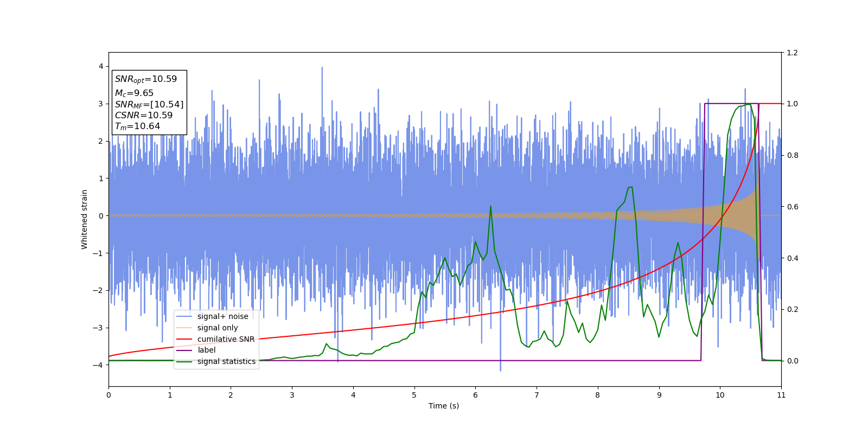Image resolution: width=868 pixels, height=434 pixels.
Task: Click x-axis tick label 11
Action: click(x=781, y=395)
